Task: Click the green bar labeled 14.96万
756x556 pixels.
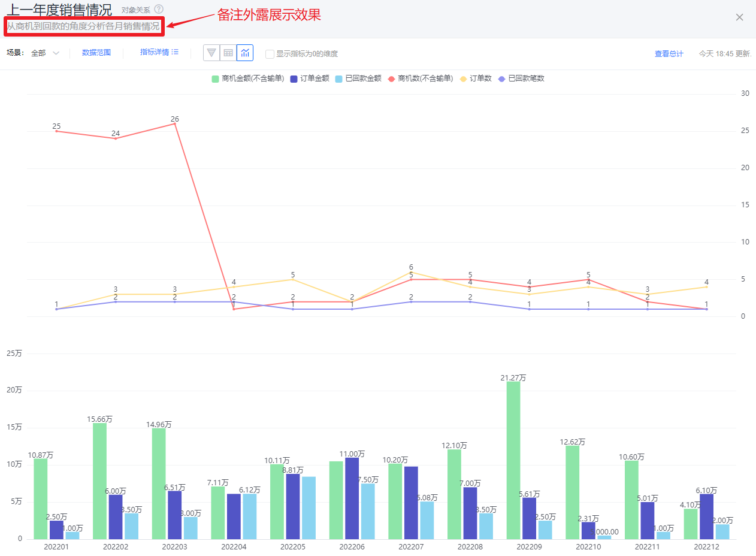Action: pyautogui.click(x=159, y=484)
